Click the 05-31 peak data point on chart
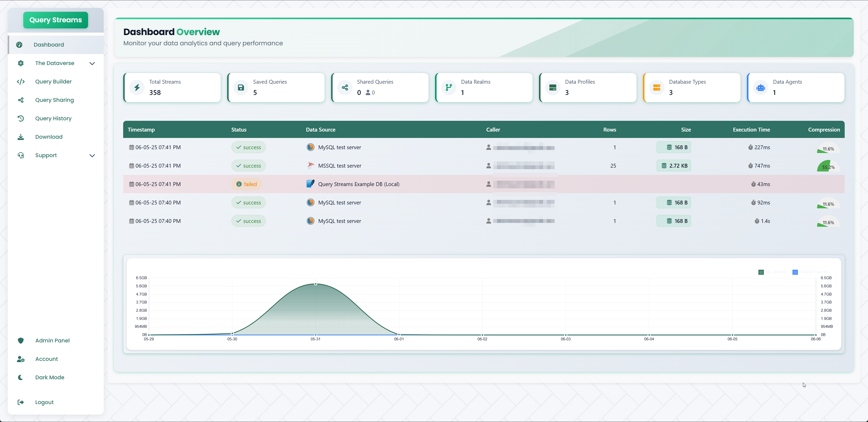 [315, 284]
